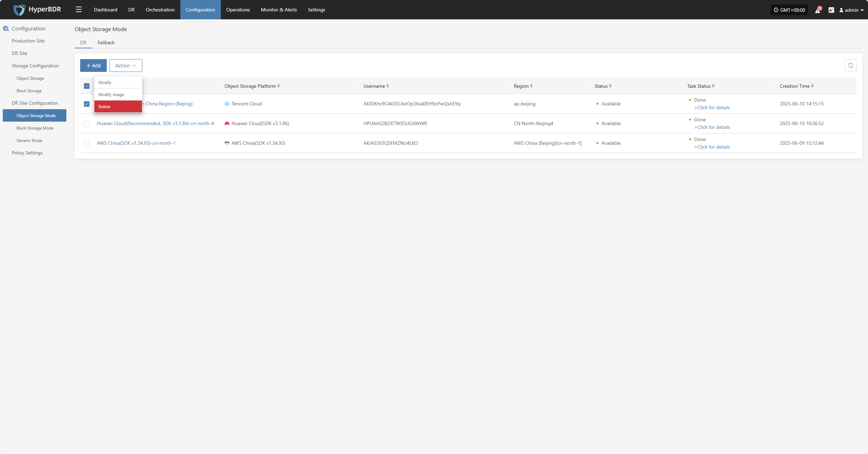Open AWS China cn-north-1 storage link
Image resolution: width=868 pixels, height=454 pixels.
(x=136, y=143)
